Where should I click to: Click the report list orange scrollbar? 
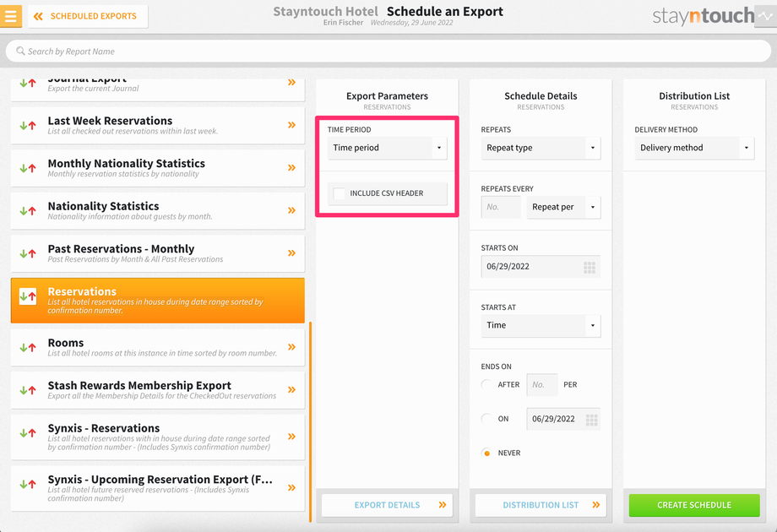310,421
